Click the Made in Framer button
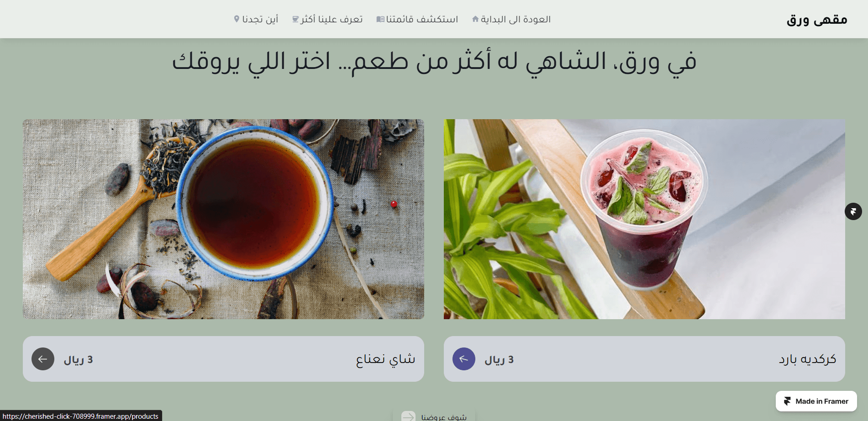Image resolution: width=868 pixels, height=421 pixels. (816, 401)
